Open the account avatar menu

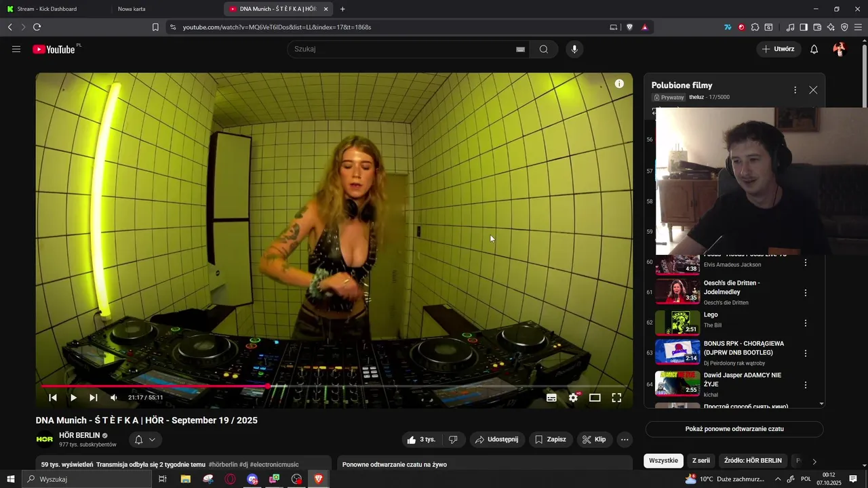tap(840, 49)
